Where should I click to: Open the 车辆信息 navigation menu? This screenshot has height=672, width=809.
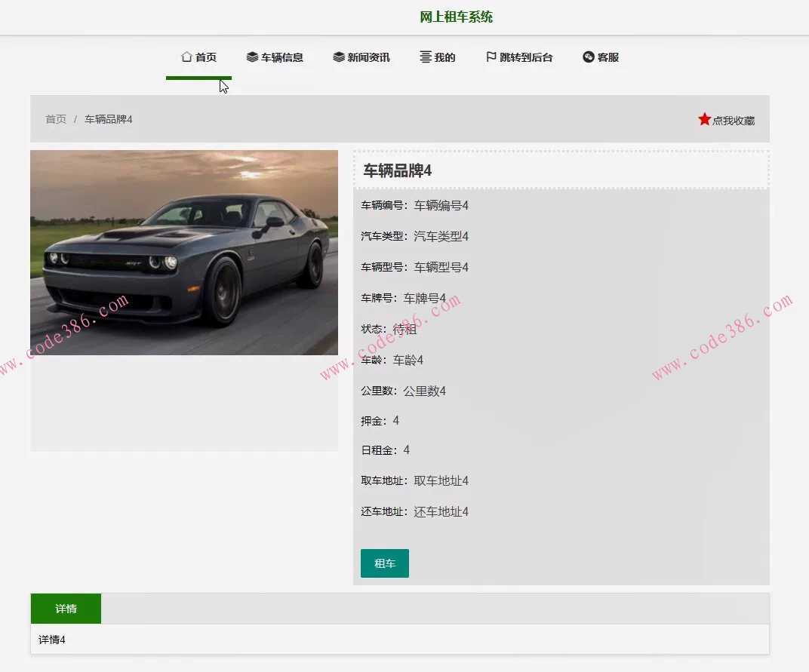point(276,56)
